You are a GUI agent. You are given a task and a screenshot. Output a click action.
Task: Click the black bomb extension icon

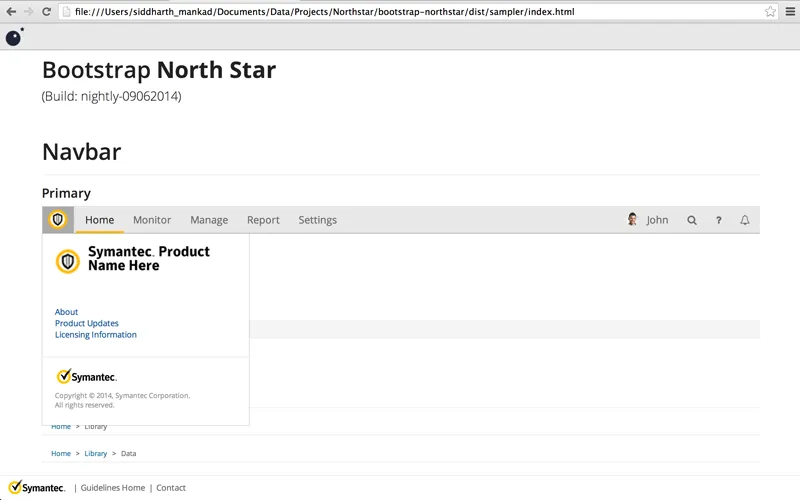click(14, 37)
